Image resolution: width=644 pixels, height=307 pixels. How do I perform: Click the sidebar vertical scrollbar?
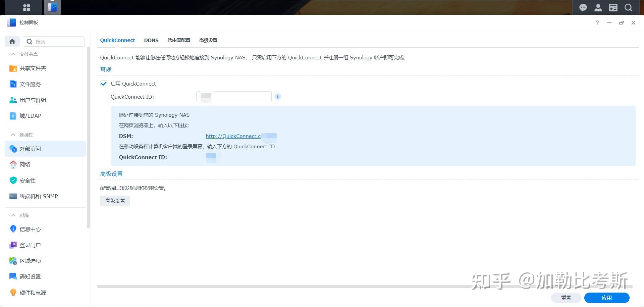(x=88, y=138)
